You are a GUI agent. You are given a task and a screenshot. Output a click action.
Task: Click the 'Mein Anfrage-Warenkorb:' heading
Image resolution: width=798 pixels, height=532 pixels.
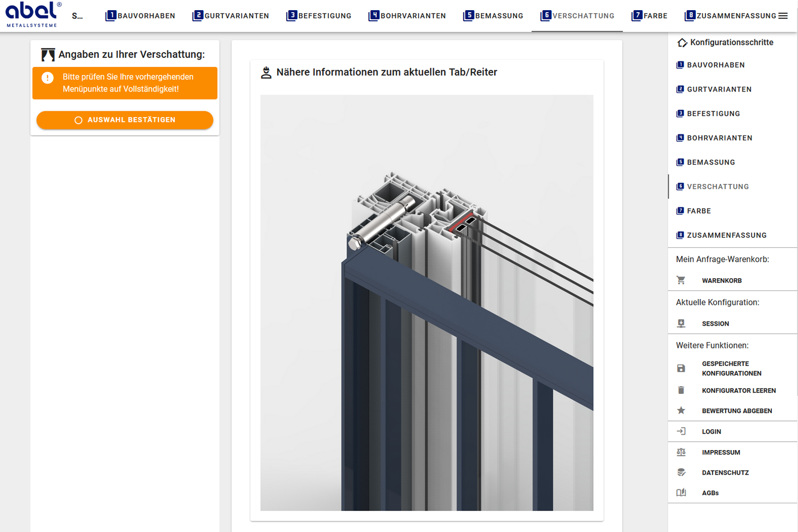[x=722, y=260]
